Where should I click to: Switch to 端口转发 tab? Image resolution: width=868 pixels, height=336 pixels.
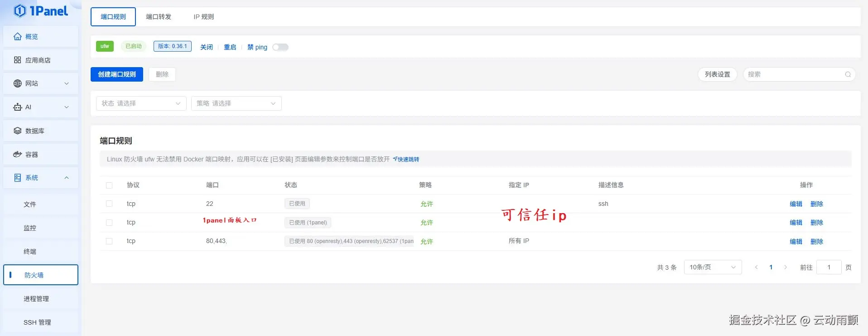point(159,17)
